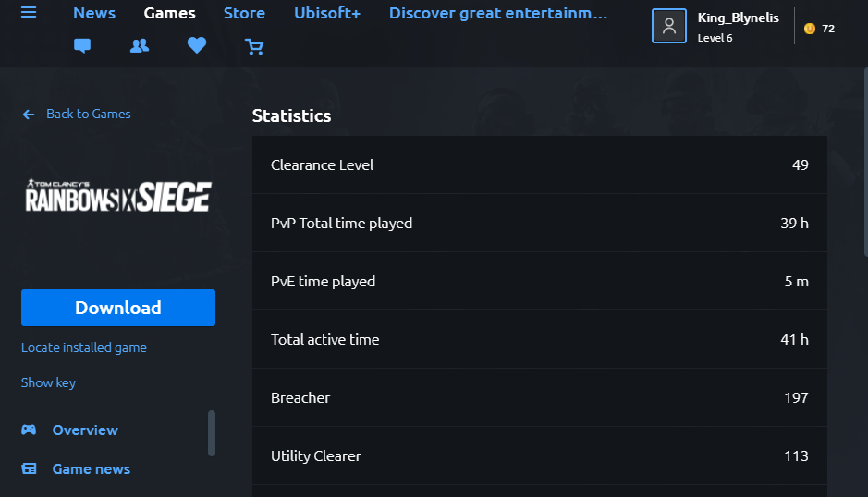The height and width of the screenshot is (497, 868).
Task: Click Locate installed game link
Action: point(84,348)
